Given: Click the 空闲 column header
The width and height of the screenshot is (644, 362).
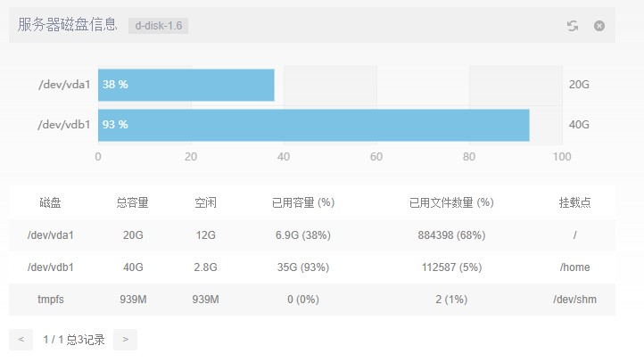Looking at the screenshot, I should coord(206,203).
